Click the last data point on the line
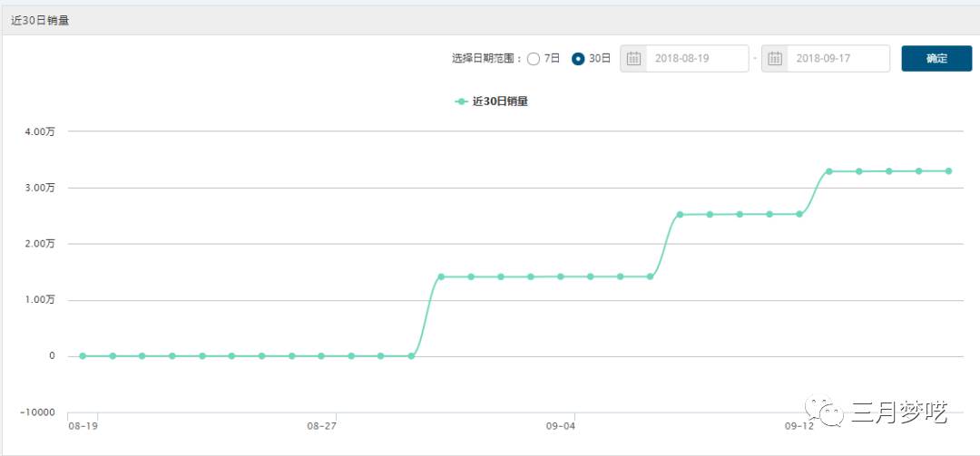 [x=948, y=170]
